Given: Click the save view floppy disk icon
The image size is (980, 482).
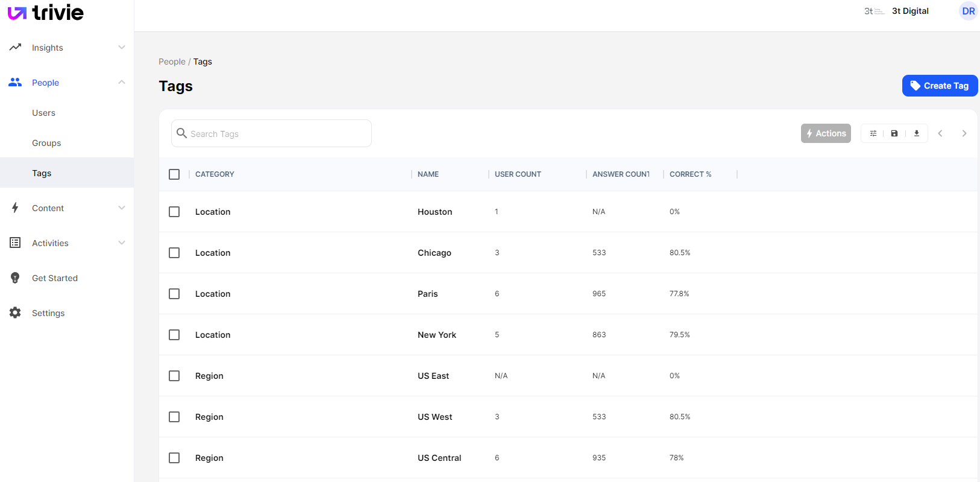Looking at the screenshot, I should pos(894,133).
